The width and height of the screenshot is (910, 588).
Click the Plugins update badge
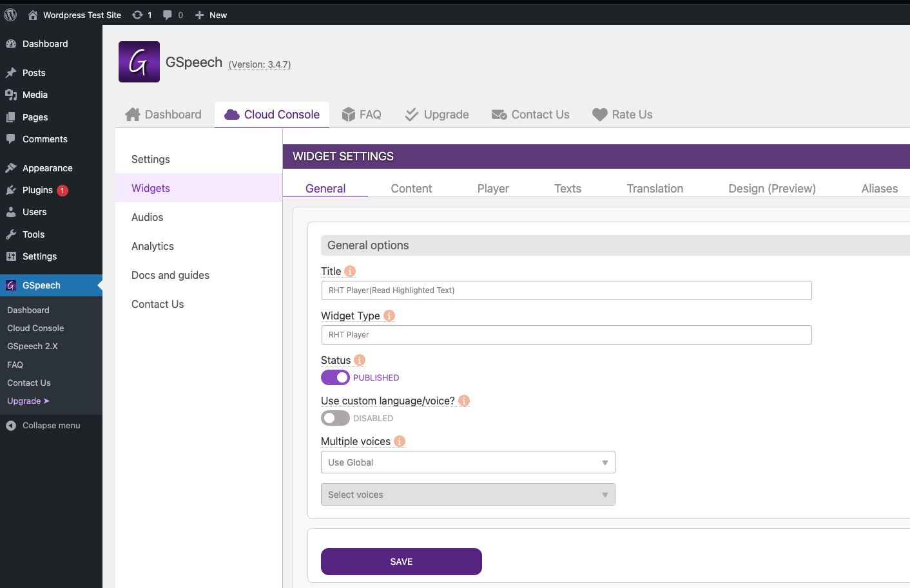(x=63, y=191)
